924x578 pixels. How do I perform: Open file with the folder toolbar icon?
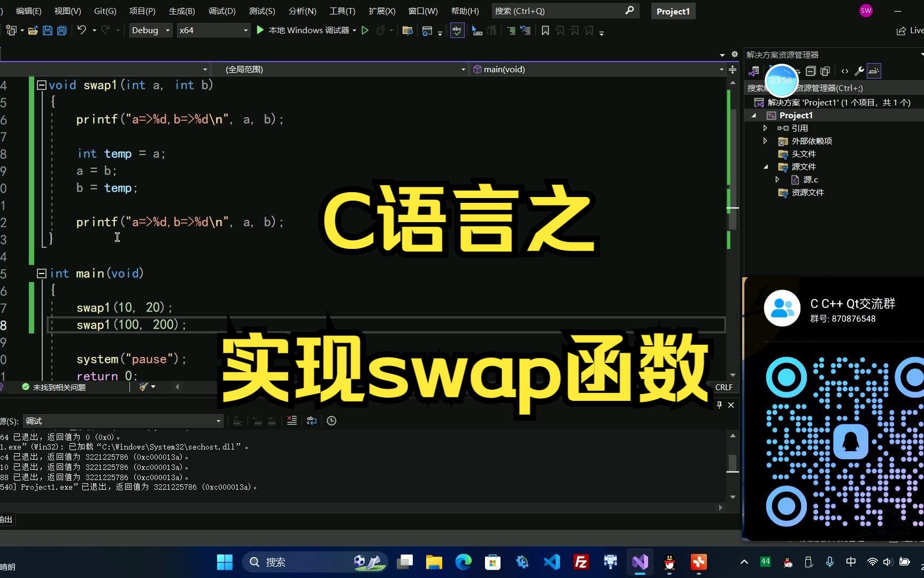33,31
